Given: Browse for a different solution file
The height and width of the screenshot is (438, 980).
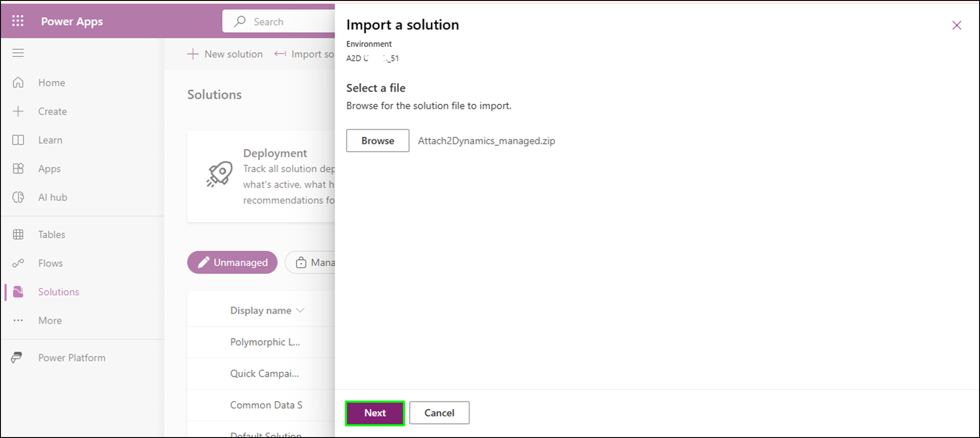Looking at the screenshot, I should point(377,141).
